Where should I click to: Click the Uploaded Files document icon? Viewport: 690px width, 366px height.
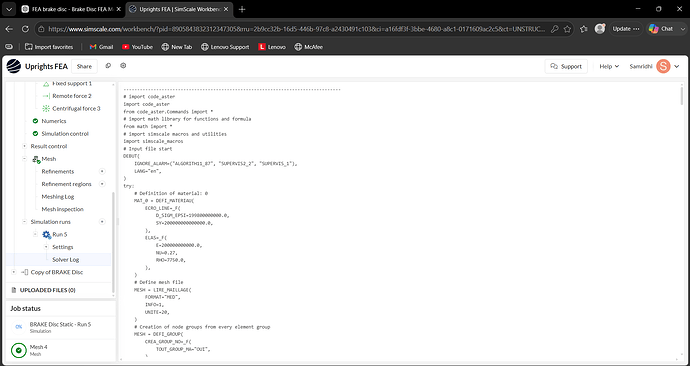tap(14, 290)
